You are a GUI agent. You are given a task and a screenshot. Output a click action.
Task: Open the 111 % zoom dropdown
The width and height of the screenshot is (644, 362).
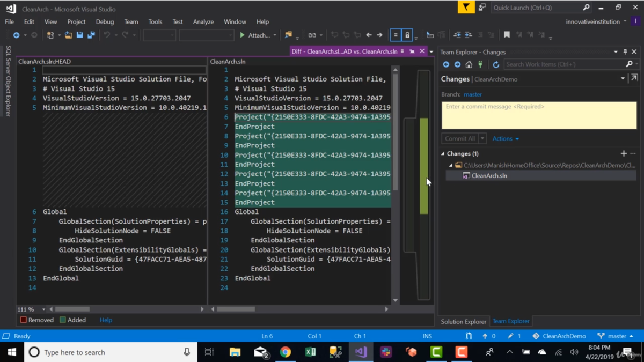[x=43, y=309]
